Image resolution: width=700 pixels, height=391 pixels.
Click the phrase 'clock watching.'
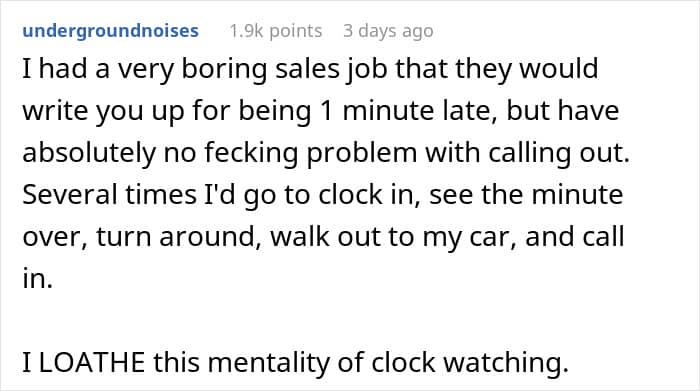470,362
